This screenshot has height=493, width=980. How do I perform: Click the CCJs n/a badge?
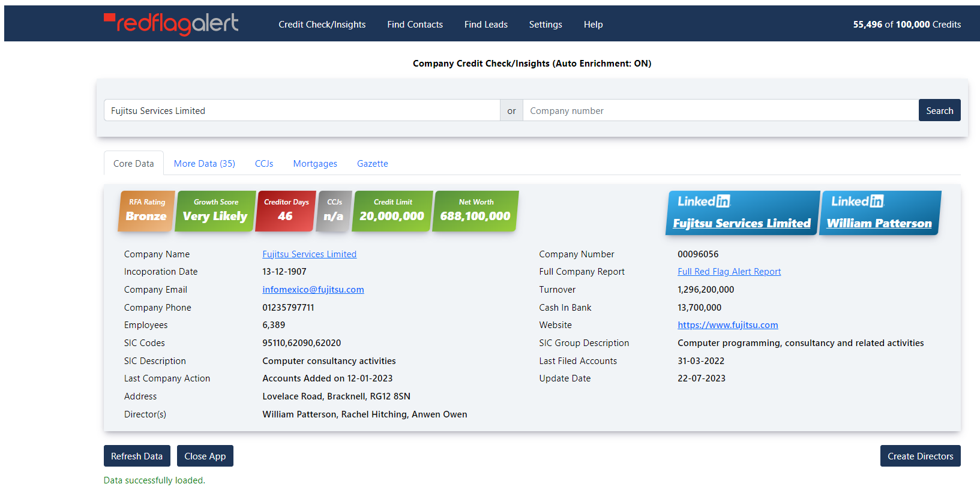click(x=334, y=211)
